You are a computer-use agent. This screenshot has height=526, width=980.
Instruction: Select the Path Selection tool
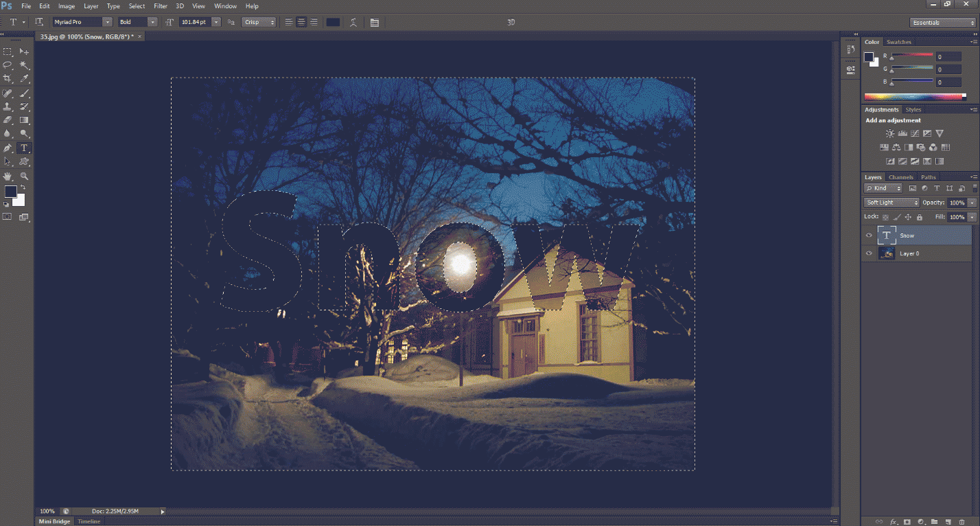pos(8,161)
